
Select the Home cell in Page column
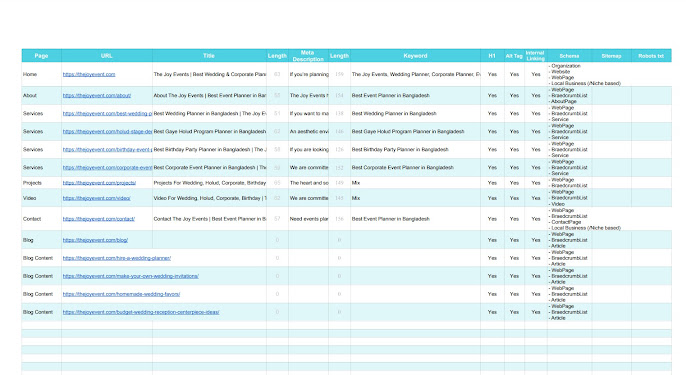tap(42, 74)
